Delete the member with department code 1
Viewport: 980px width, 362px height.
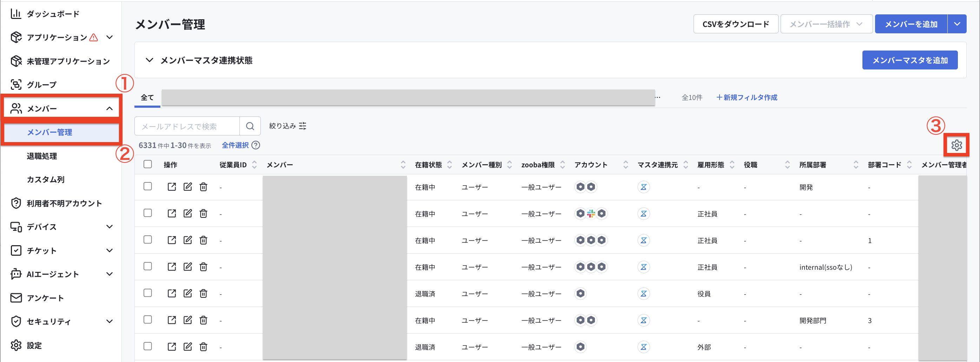(x=204, y=240)
